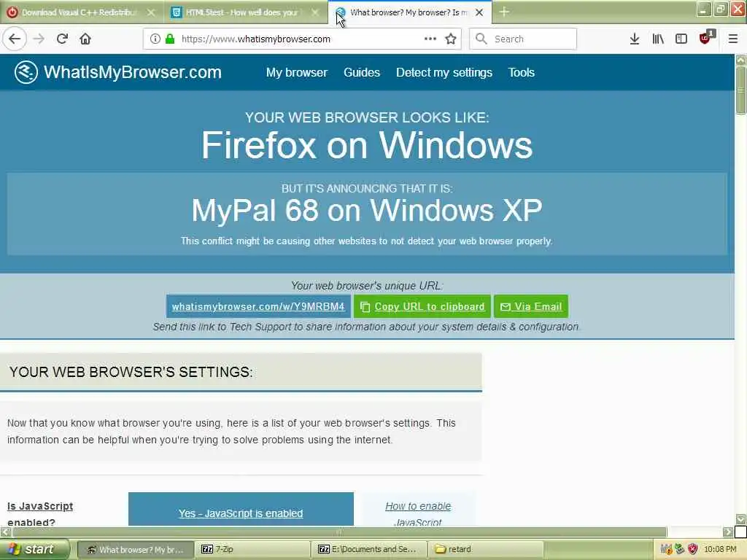
Task: Close the Download Visual C++ tab
Action: (151, 12)
